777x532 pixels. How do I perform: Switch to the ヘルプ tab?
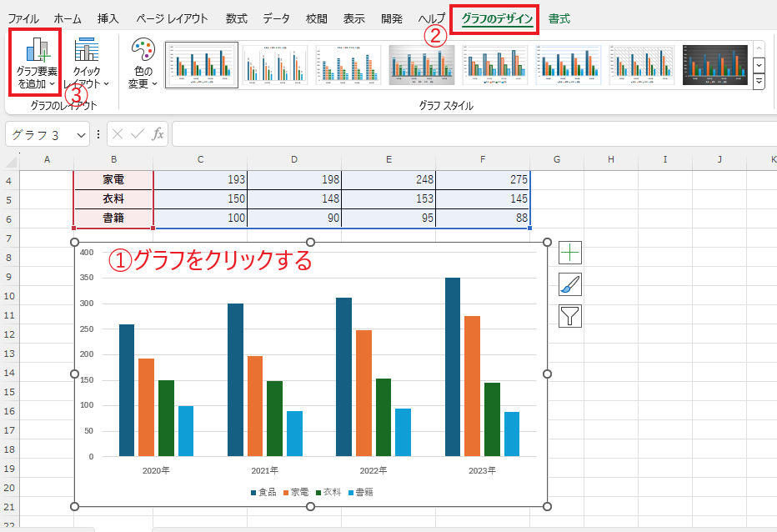[x=431, y=19]
